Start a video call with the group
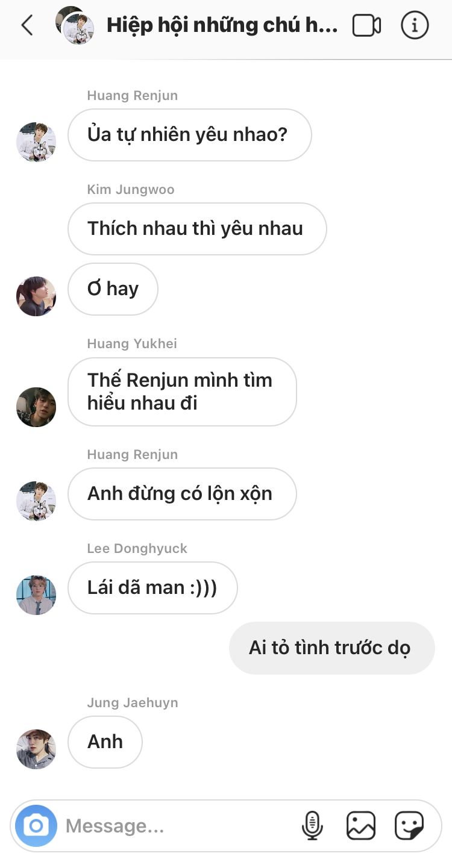The image size is (452, 868). [x=366, y=25]
